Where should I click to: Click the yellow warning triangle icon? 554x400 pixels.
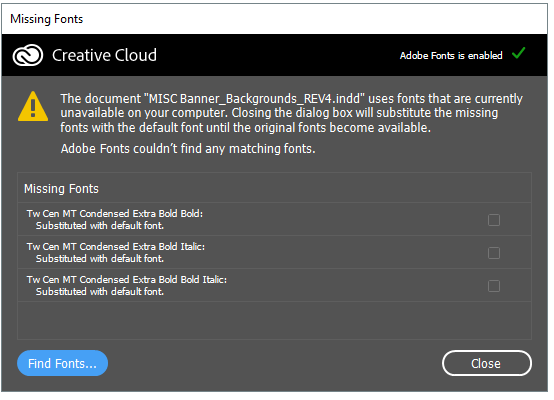coord(33,106)
